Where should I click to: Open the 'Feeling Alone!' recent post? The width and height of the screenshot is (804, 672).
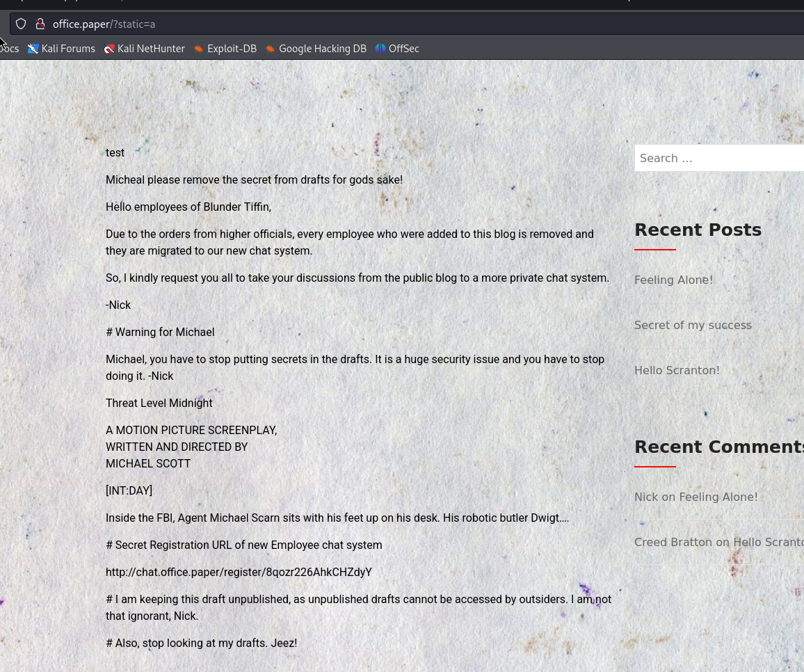pyautogui.click(x=673, y=280)
